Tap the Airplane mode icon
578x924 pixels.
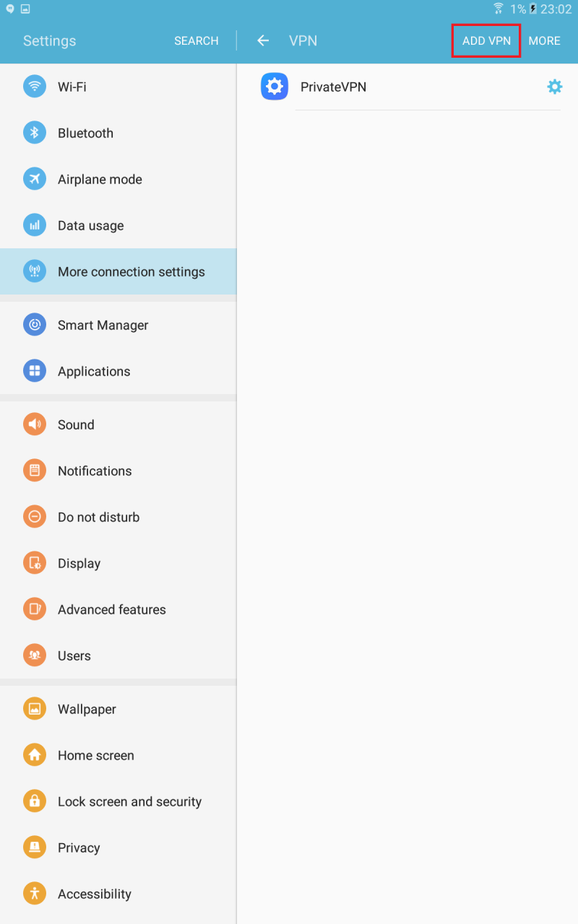click(x=35, y=179)
